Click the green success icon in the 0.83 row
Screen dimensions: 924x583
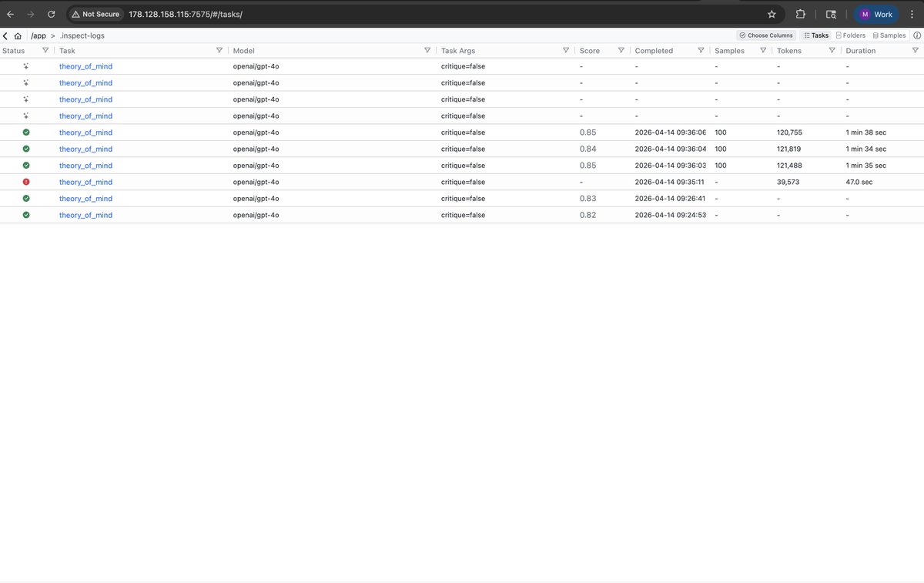click(26, 199)
